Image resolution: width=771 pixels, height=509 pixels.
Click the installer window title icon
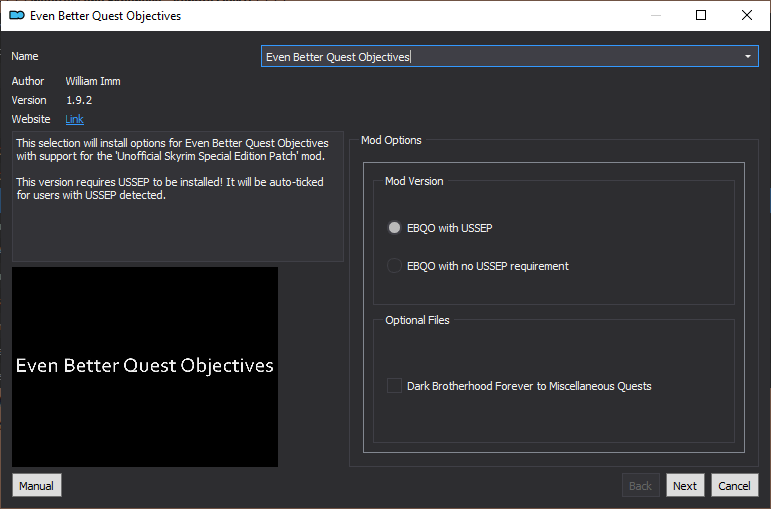17,16
